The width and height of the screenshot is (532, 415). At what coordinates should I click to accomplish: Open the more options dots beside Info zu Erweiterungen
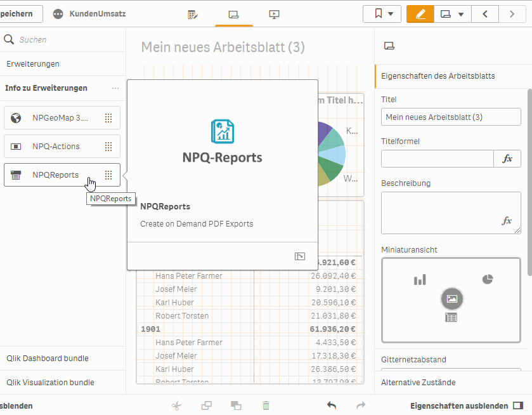point(115,88)
